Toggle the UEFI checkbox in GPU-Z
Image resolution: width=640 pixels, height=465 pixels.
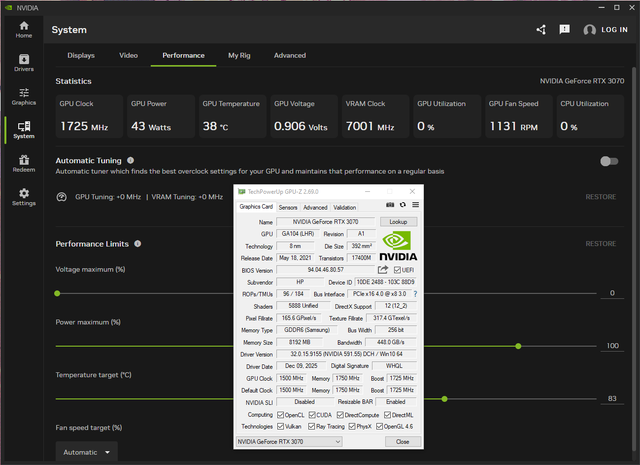pos(397,270)
